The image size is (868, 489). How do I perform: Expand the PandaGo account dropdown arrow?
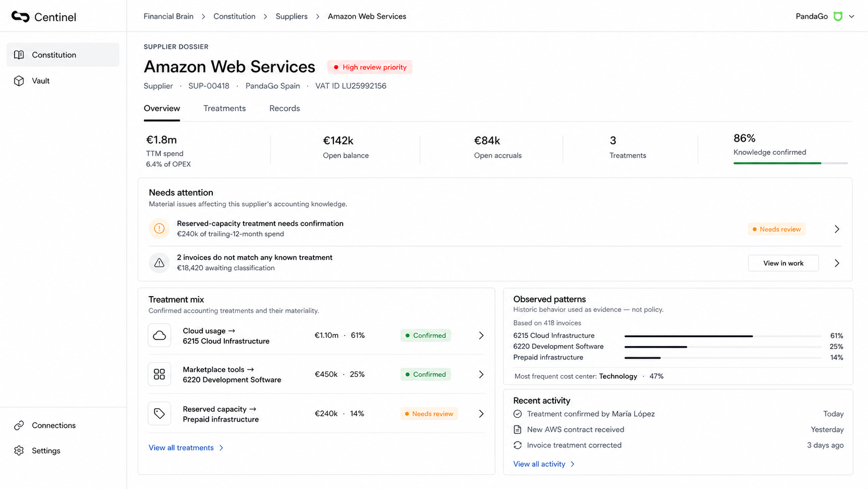point(851,17)
